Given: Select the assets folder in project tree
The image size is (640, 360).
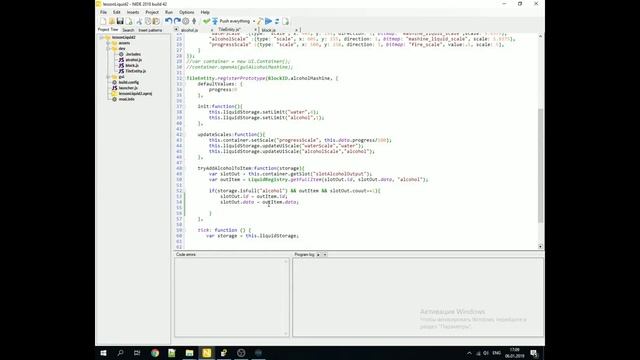Looking at the screenshot, I should (124, 43).
